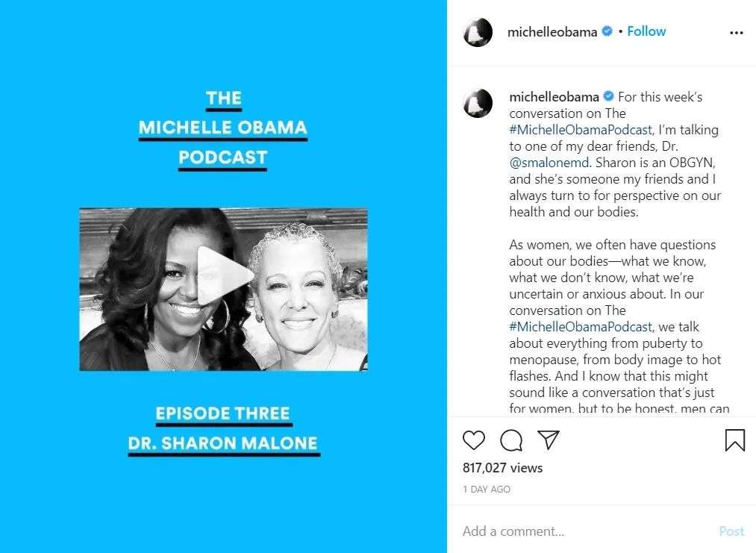
Task: Save the post with the bookmark icon
Action: [735, 440]
